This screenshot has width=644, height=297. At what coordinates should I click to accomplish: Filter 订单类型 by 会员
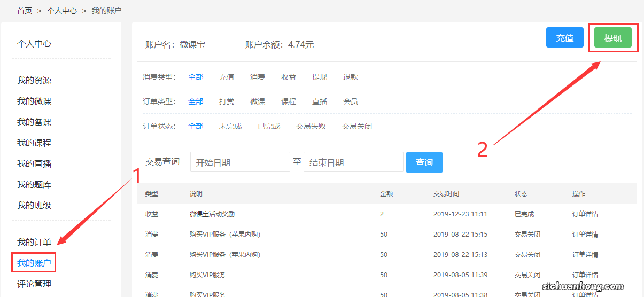pyautogui.click(x=351, y=101)
